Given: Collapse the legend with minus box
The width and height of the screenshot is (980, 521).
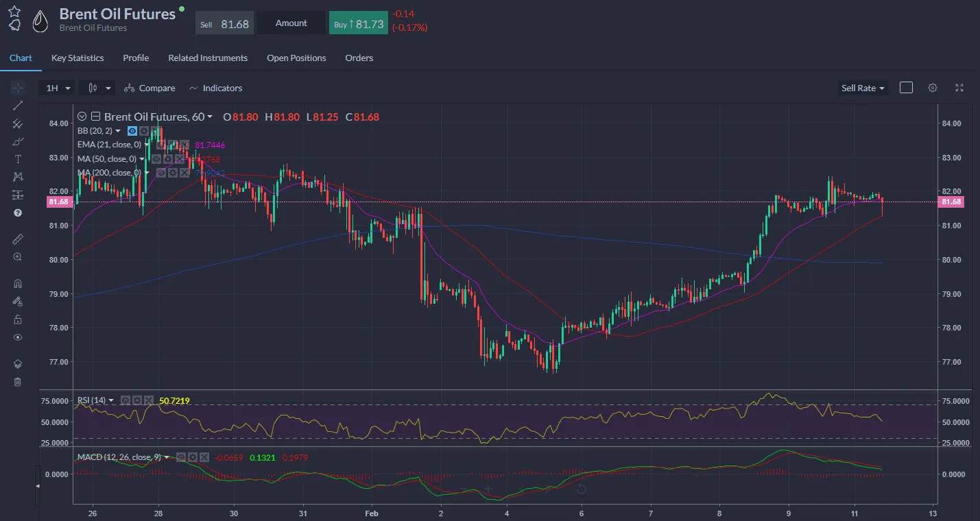Looking at the screenshot, I should [x=95, y=117].
